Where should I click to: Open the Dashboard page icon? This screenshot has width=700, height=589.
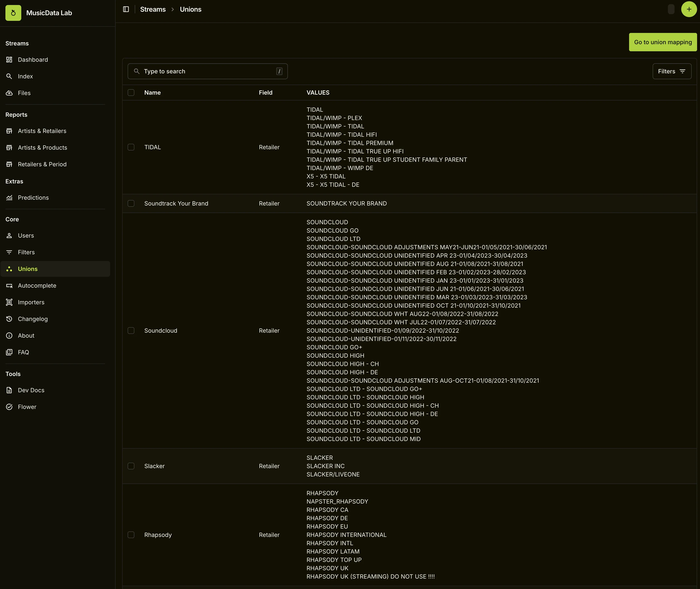pos(9,60)
